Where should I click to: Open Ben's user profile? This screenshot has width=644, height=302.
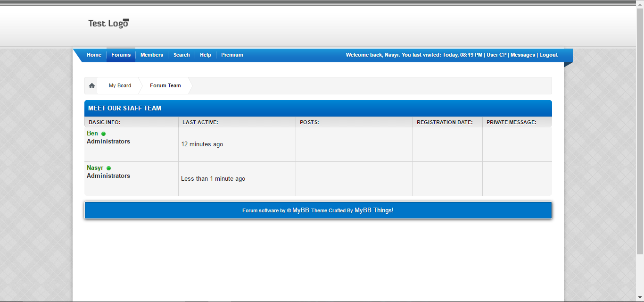pos(92,134)
